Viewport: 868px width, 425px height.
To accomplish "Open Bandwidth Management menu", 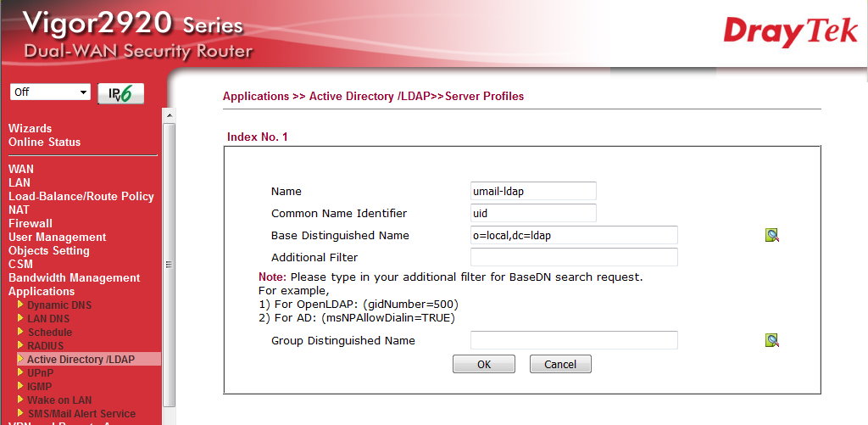I will 75,277.
